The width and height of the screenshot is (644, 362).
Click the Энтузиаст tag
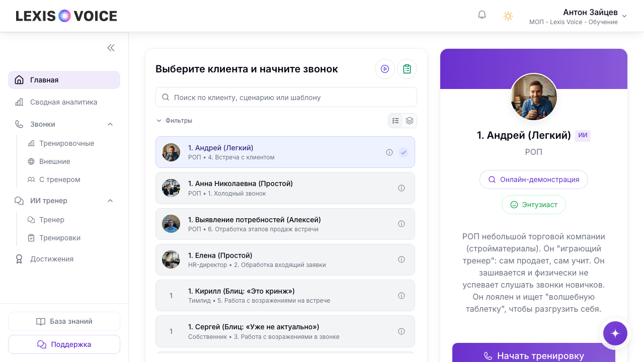534,205
